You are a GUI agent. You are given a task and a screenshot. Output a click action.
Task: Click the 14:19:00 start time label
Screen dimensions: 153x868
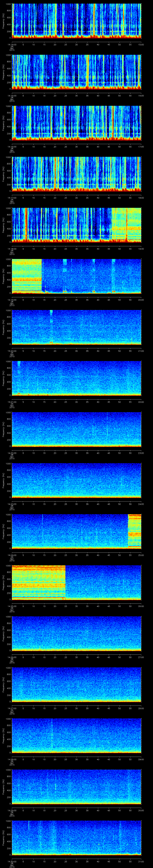click(12, 300)
